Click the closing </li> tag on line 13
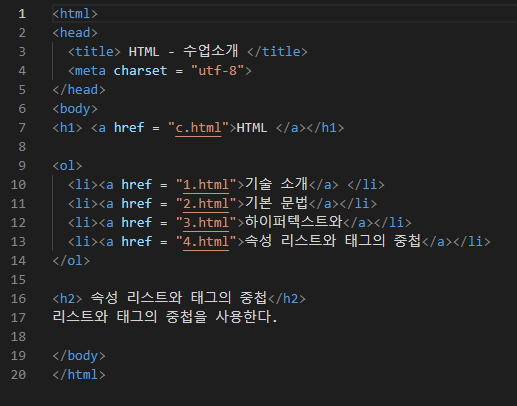Viewport: 517px width, 406px height. [x=472, y=242]
